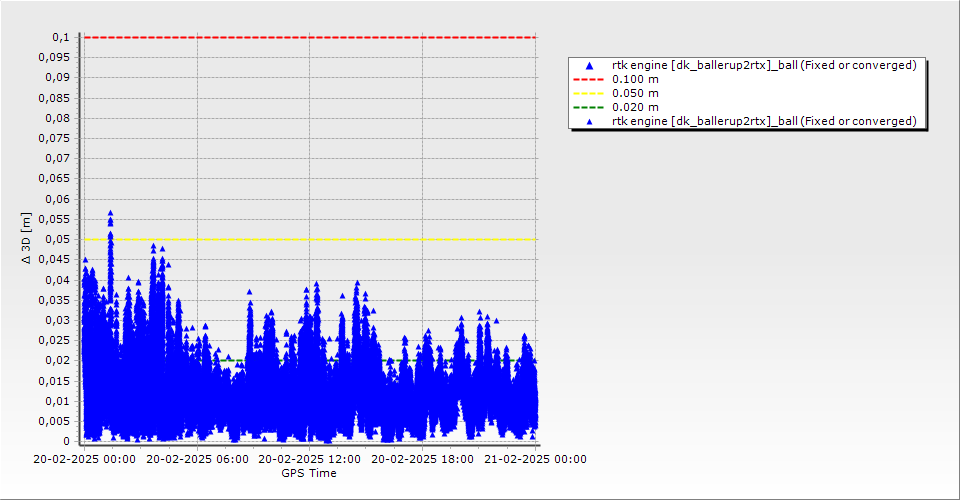Click the GPS Time axis title
This screenshot has width=960, height=500.
pyautogui.click(x=309, y=473)
